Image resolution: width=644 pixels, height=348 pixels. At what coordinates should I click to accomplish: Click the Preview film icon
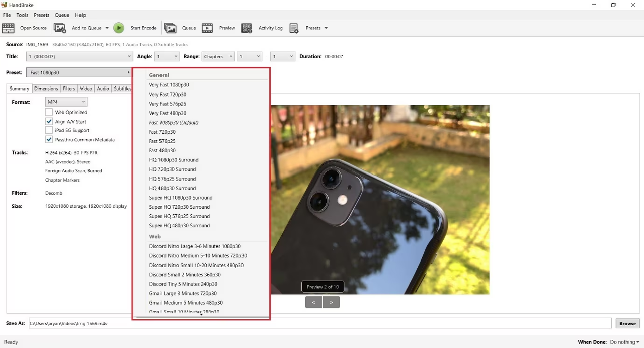tap(207, 28)
